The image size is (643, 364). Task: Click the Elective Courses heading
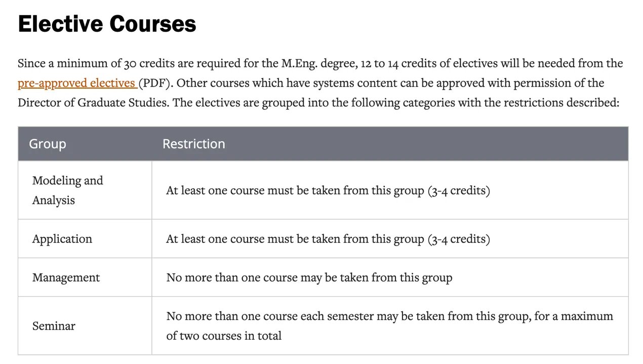point(107,24)
